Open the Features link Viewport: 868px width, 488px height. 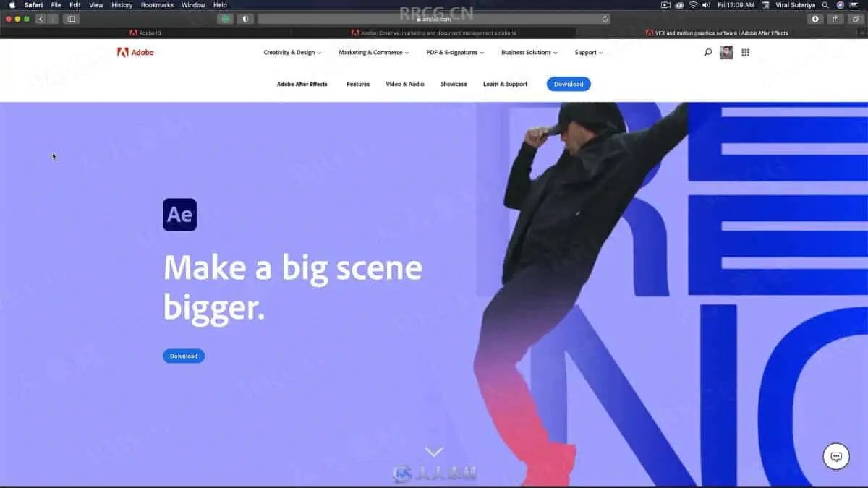(358, 84)
